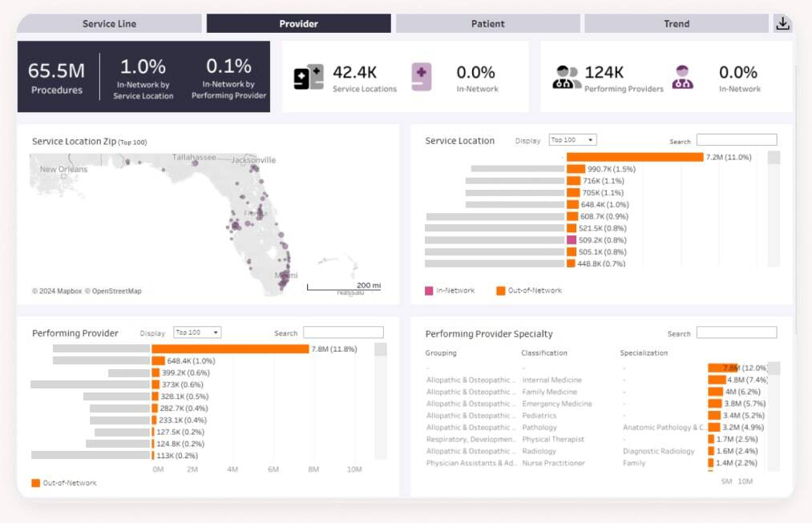
Task: Switch to the Service Line tab
Action: click(x=109, y=23)
